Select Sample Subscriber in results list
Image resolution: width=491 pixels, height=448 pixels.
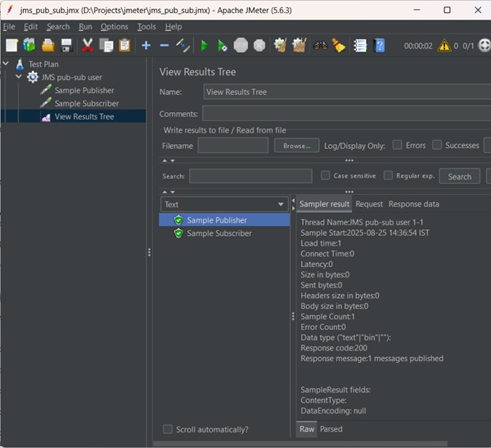219,233
